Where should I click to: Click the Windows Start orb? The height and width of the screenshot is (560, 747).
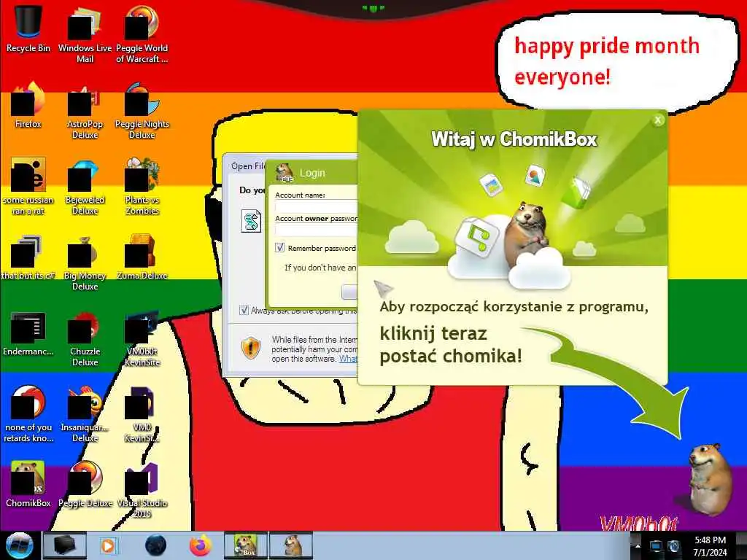tap(19, 545)
